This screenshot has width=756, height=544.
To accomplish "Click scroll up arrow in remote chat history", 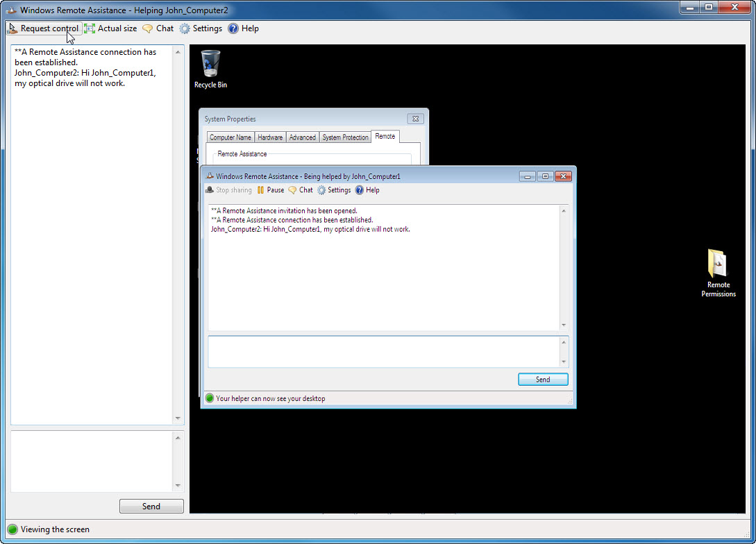I will (564, 210).
